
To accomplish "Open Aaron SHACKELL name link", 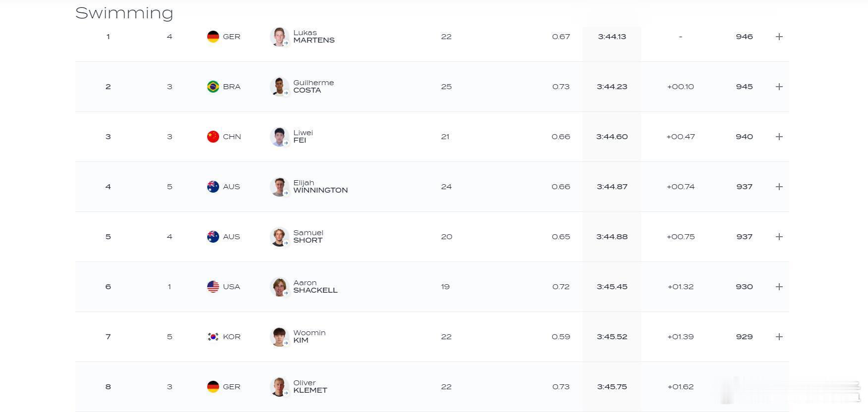I will pyautogui.click(x=315, y=287).
